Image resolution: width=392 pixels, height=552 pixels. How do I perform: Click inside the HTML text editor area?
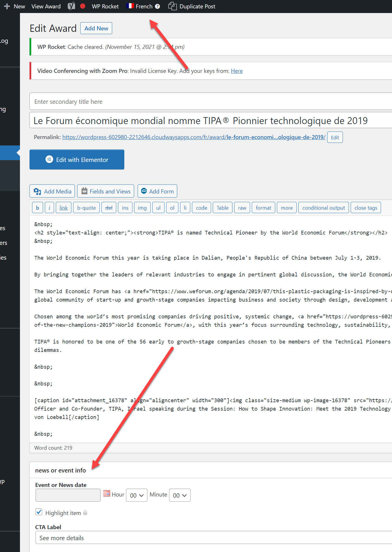[211, 329]
